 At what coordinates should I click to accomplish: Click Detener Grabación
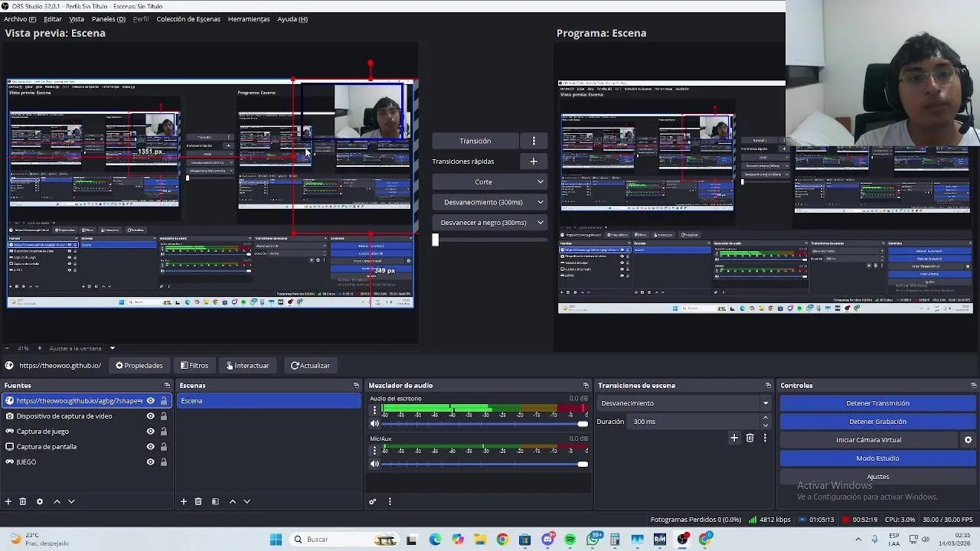coord(877,422)
